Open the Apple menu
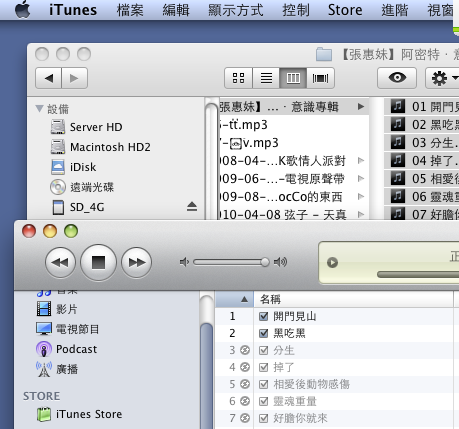This screenshot has height=429, width=459. pyautogui.click(x=23, y=10)
